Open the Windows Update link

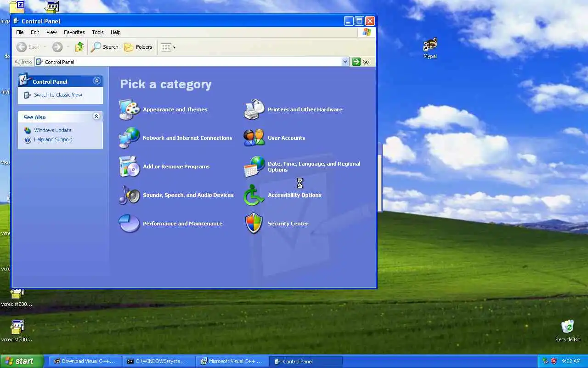[x=52, y=130]
